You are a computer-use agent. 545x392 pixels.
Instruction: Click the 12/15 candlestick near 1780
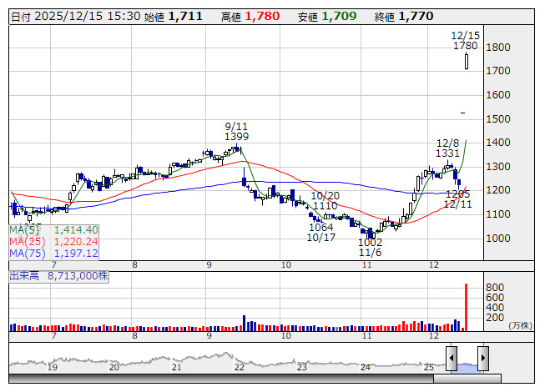[x=466, y=61]
